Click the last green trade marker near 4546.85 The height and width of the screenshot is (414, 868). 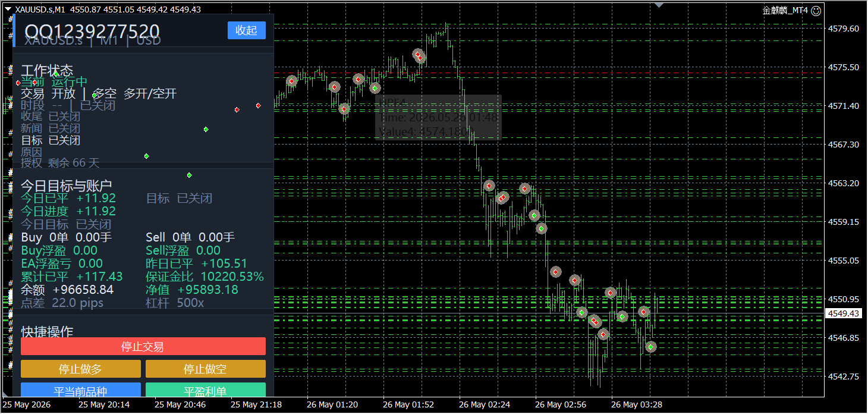click(x=650, y=346)
